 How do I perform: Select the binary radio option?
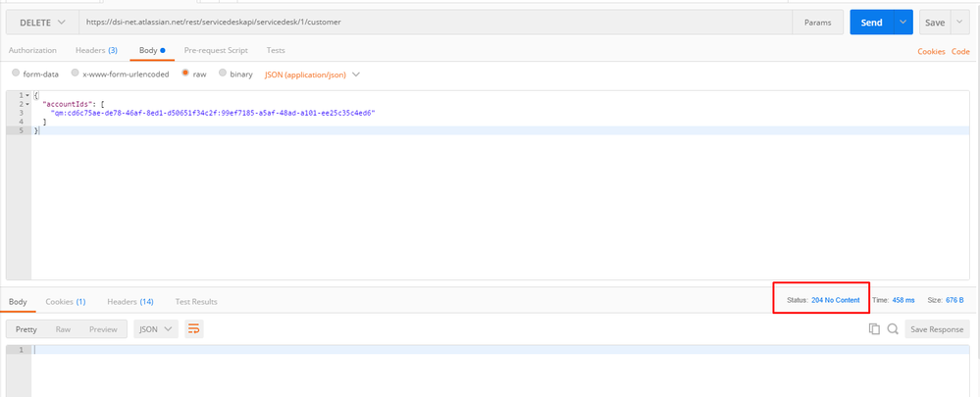223,74
